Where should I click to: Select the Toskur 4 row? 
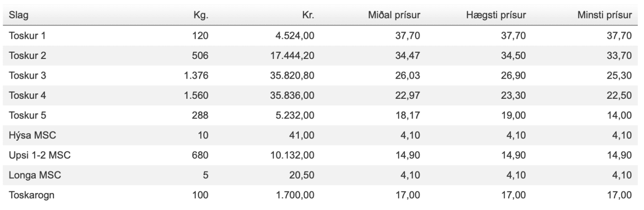pos(322,96)
